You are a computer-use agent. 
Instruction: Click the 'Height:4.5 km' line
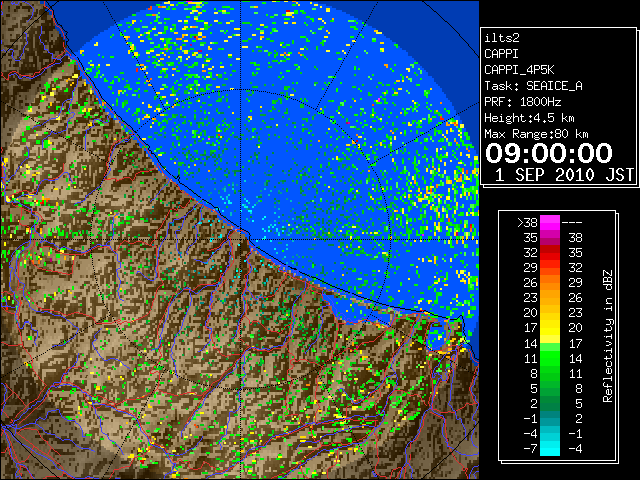click(x=529, y=118)
